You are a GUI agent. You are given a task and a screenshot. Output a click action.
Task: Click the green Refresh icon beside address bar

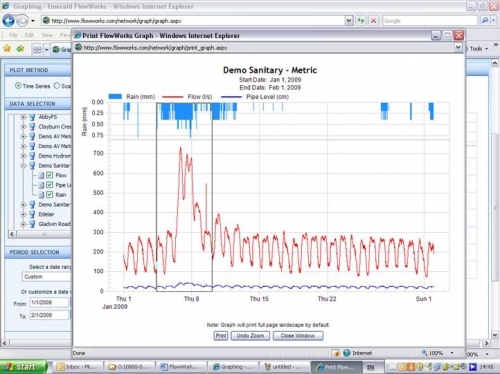361,21
